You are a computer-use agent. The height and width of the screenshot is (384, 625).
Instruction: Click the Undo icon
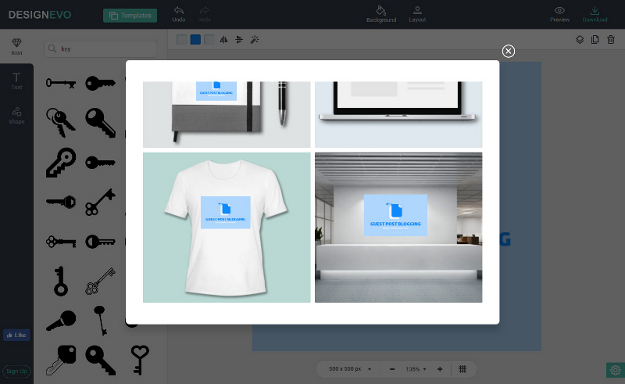[x=179, y=11]
